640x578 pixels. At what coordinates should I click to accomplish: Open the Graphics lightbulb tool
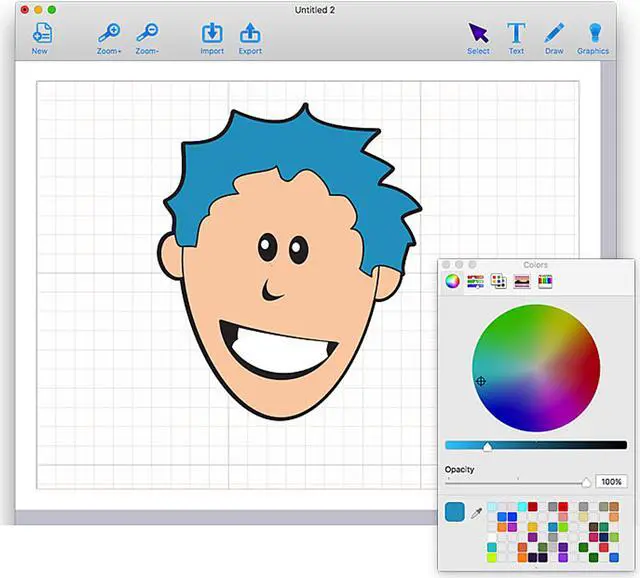[x=593, y=33]
